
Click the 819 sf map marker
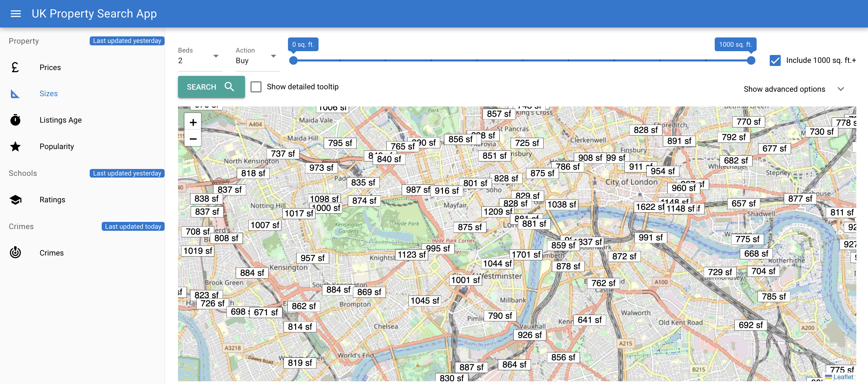tap(300, 363)
